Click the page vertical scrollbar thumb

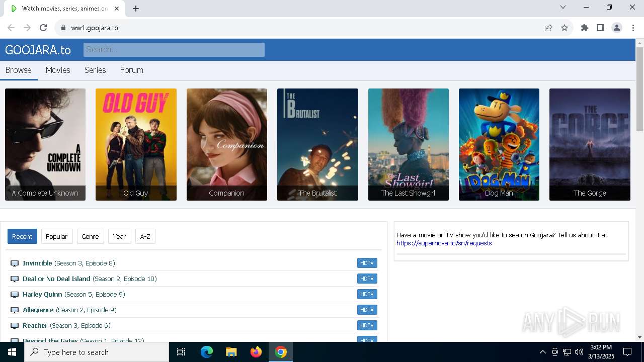[x=639, y=89]
